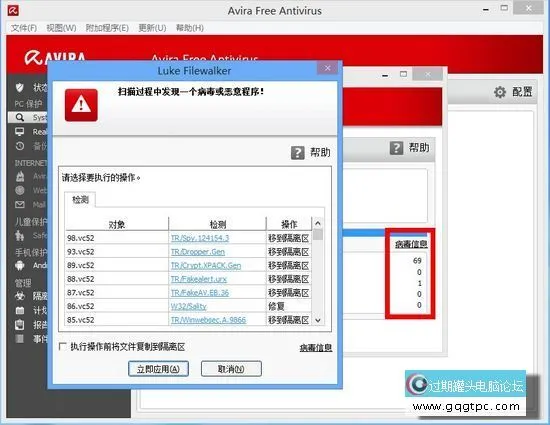Check 执行操作前将文件复制到隔离区 checkbox
Screen dimensions: 550x425
point(63,347)
